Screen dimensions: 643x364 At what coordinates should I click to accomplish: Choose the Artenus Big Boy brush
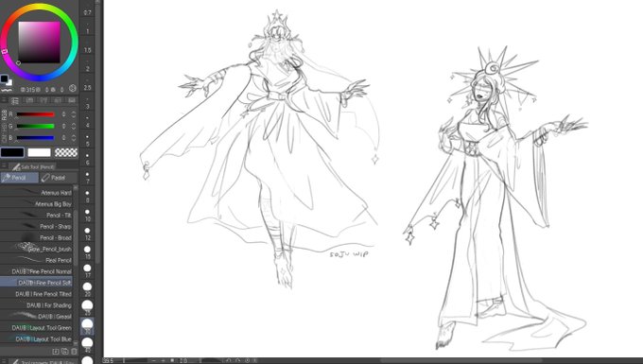[x=36, y=203]
